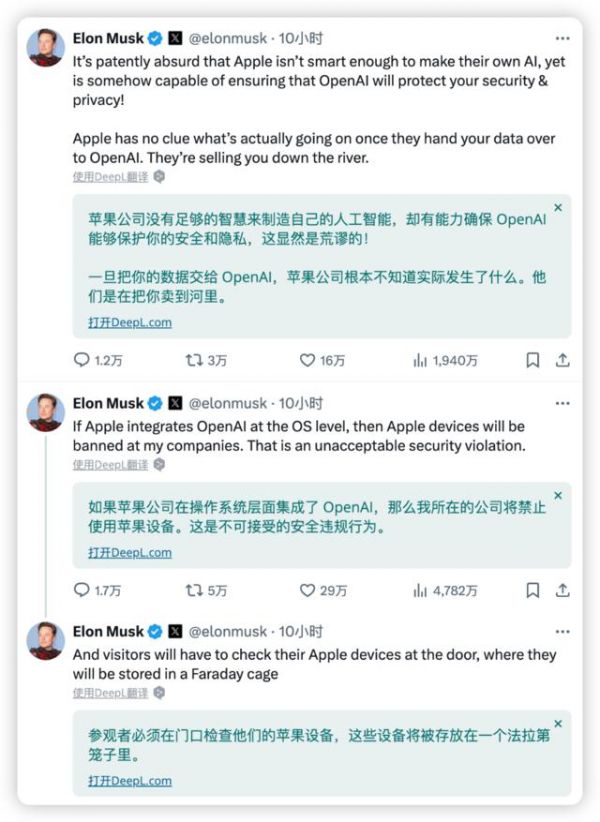Bookmark the second tweet about banning Apple devices
This screenshot has height=822, width=600.
[x=533, y=590]
